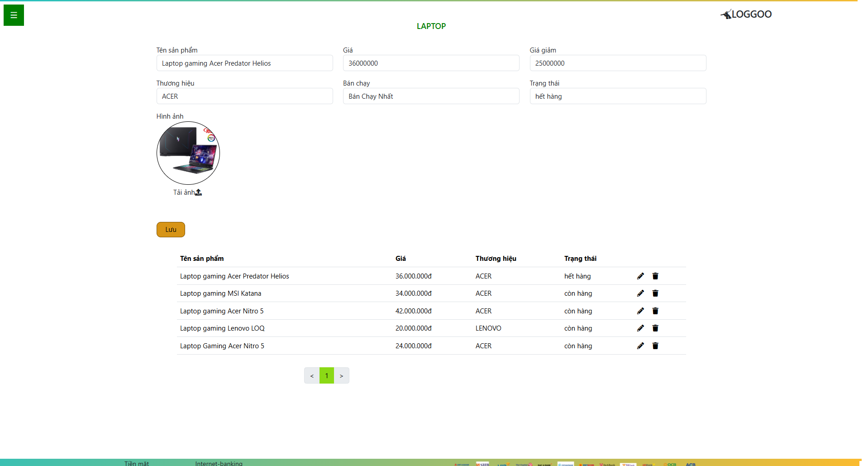Edit the Laptop gaming Acer Predator Helios row
This screenshot has width=868, height=466.
[x=640, y=276]
